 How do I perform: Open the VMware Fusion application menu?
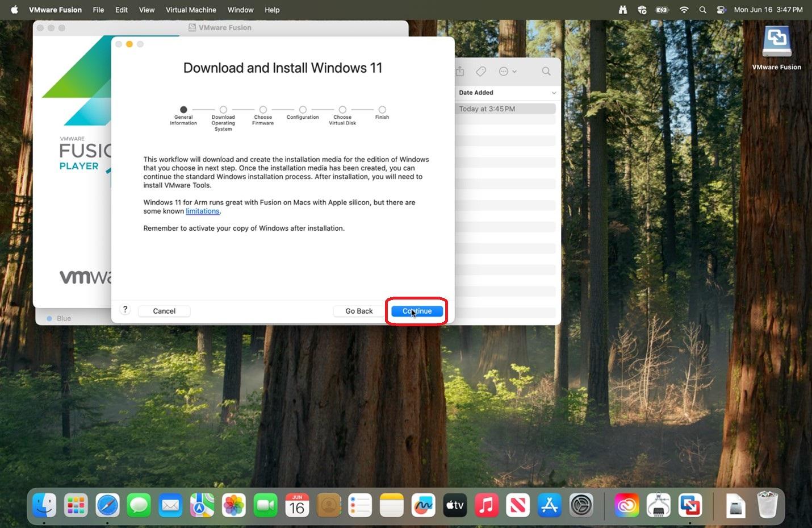[x=55, y=10]
